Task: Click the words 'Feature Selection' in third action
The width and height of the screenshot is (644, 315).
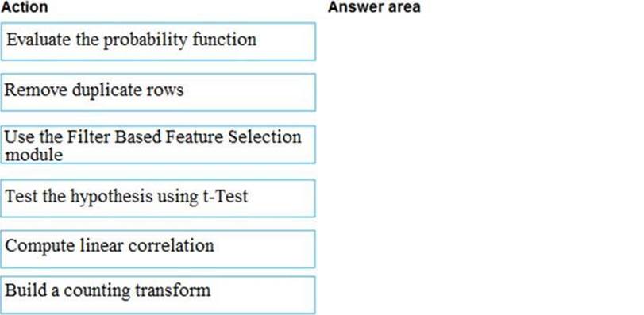Action: click(233, 136)
